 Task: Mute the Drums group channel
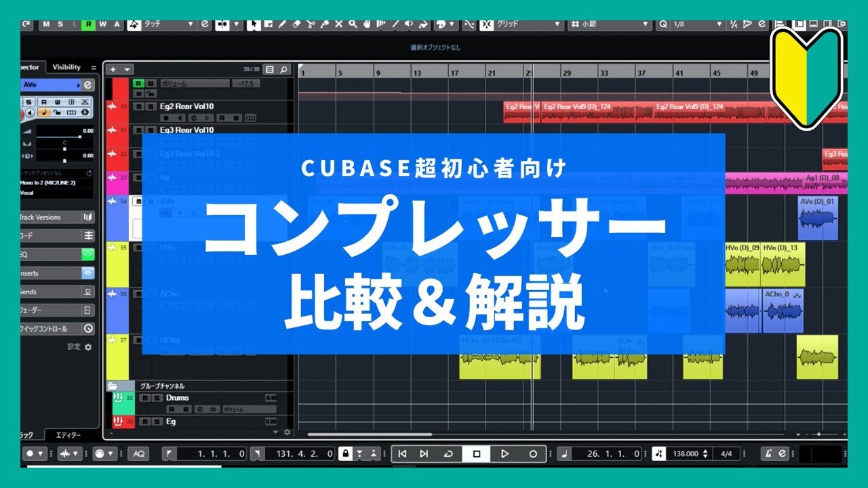[144, 398]
